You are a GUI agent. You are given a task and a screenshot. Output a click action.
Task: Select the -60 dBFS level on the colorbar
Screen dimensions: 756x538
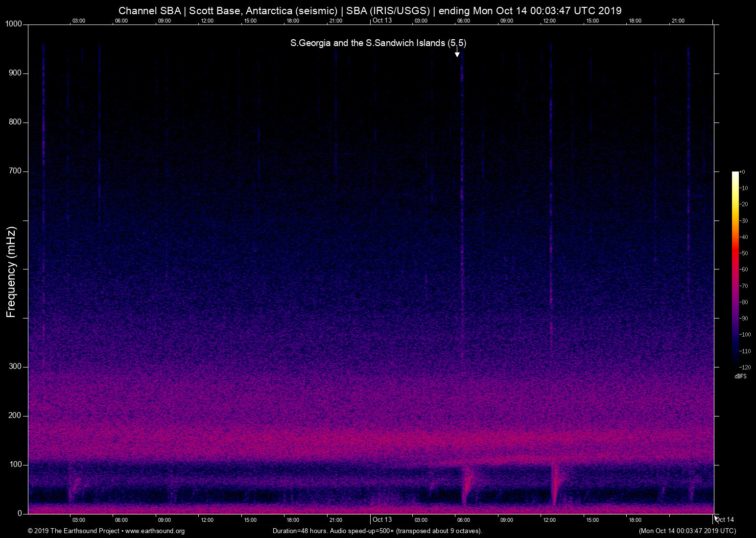(744, 269)
